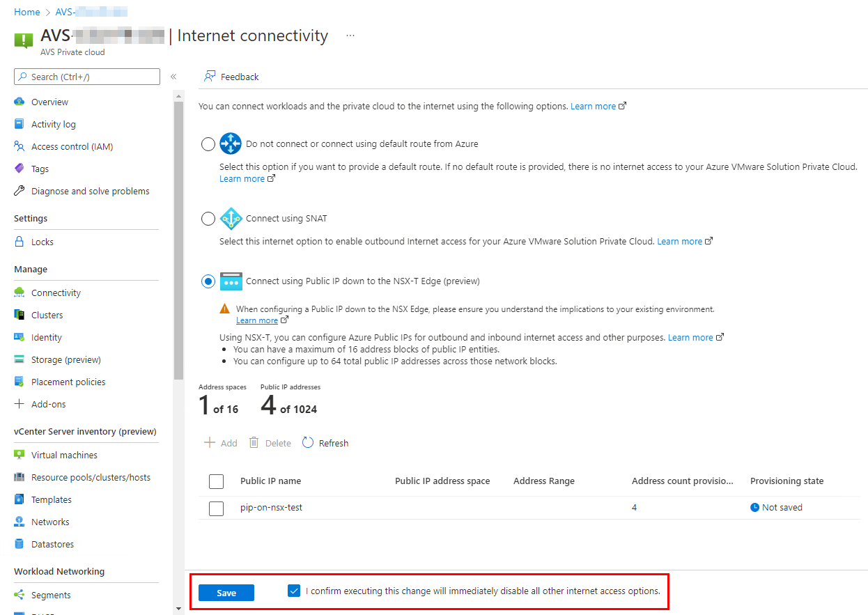Click the blue Azure default route icon
The height and width of the screenshot is (615, 868).
(x=231, y=143)
